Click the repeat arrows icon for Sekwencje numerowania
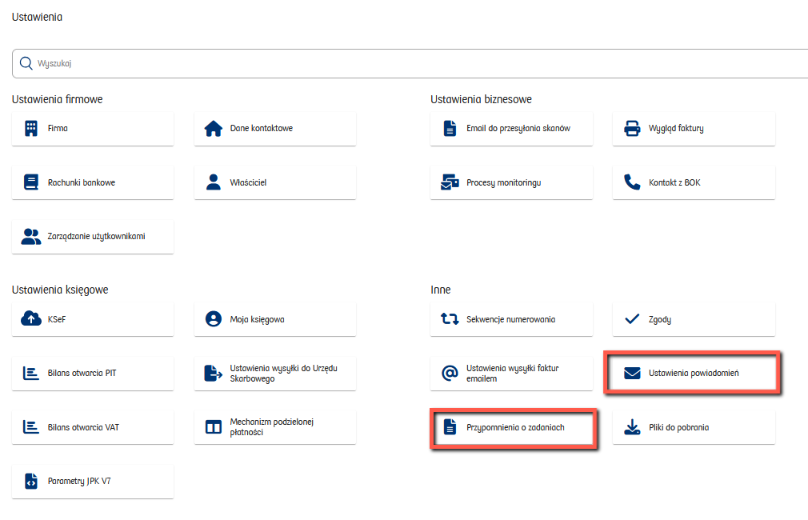The height and width of the screenshot is (520, 808). coord(450,319)
